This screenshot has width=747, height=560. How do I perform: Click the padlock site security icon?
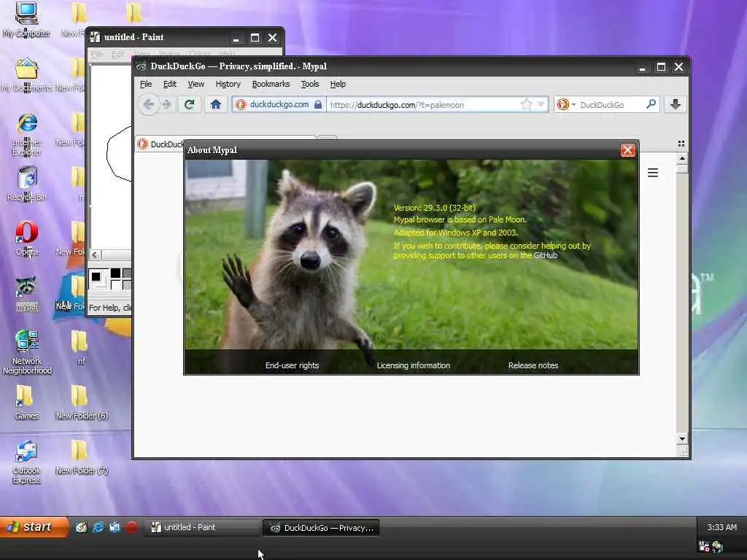tap(318, 104)
